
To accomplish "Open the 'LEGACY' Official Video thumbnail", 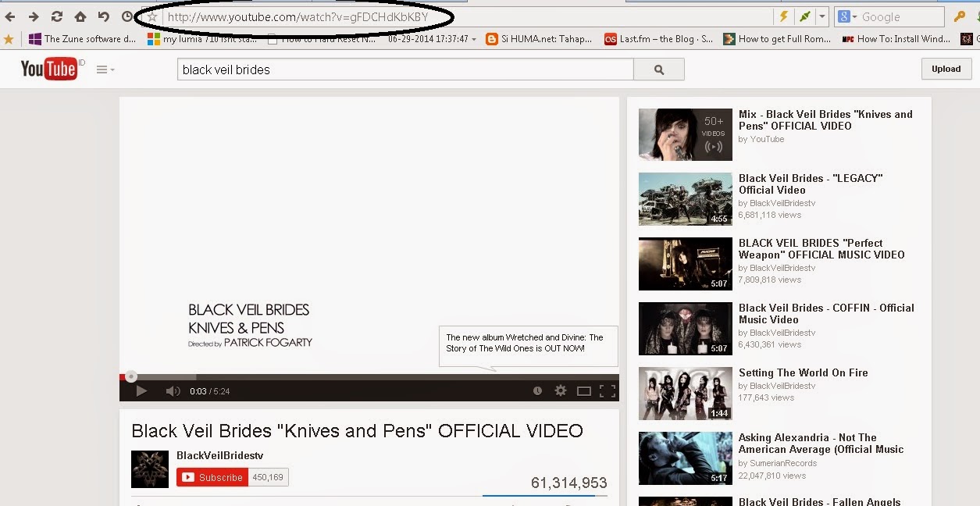I will point(686,199).
